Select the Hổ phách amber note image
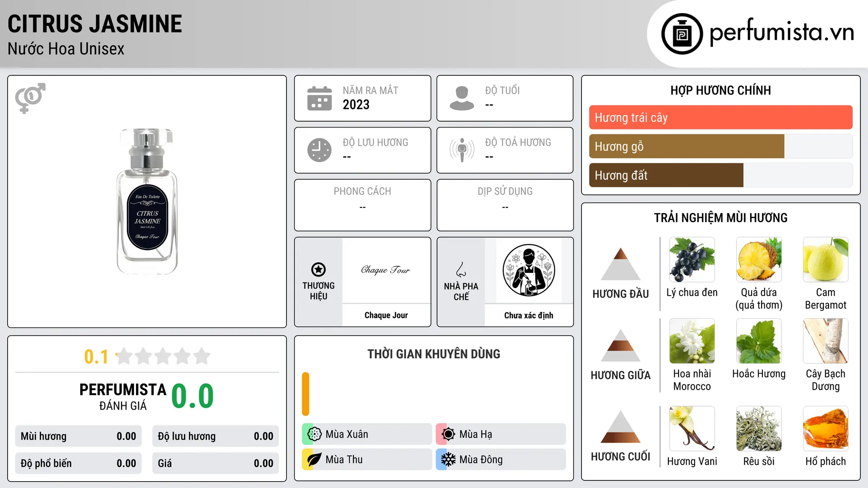Viewport: 868px width, 488px height. pos(826,429)
